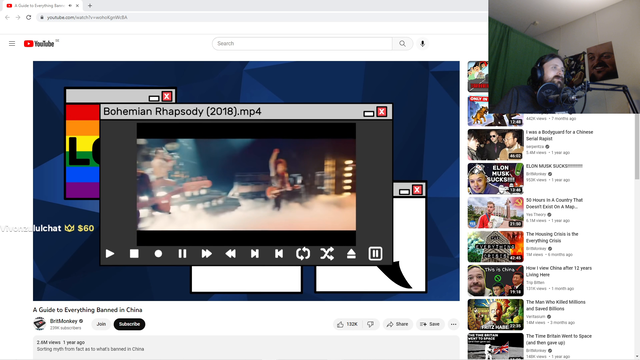
Task: Click the Bohemian Rhapsody (2018).mp4 title
Action: click(182, 111)
